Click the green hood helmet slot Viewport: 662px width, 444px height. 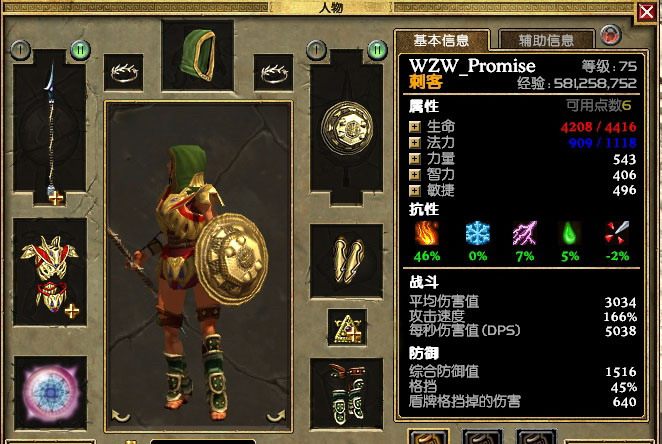pos(198,55)
